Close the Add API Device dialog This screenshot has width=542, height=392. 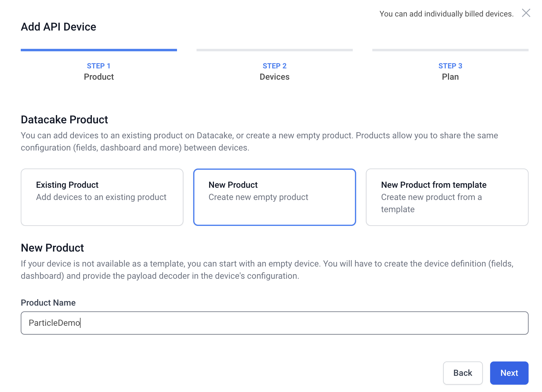click(526, 13)
